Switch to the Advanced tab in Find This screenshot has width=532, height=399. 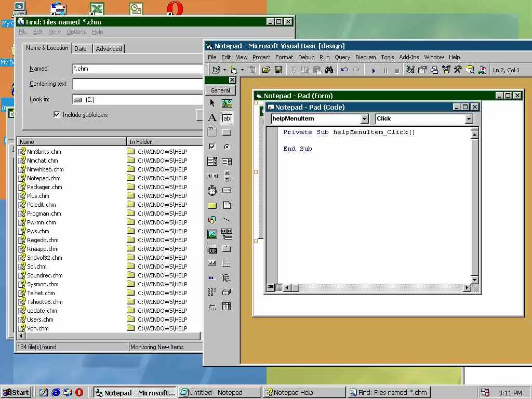coord(109,49)
